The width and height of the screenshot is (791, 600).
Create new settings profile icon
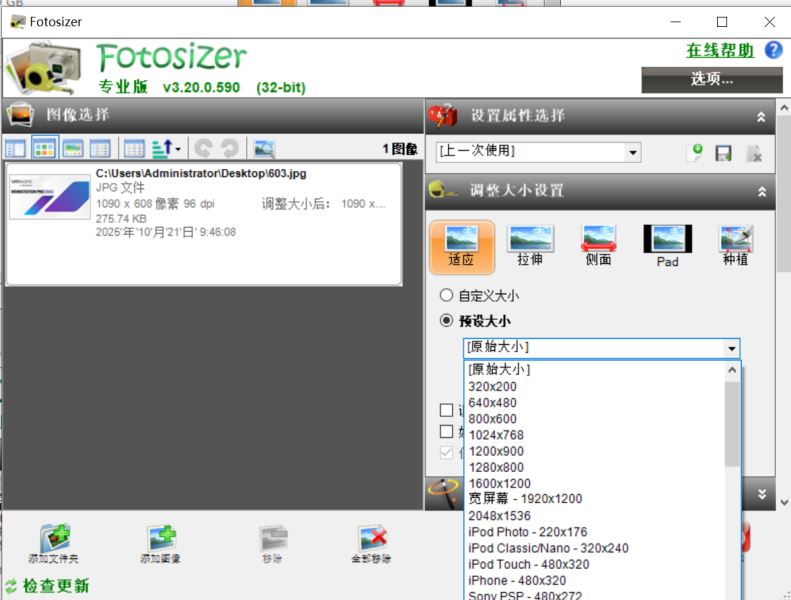coord(695,152)
